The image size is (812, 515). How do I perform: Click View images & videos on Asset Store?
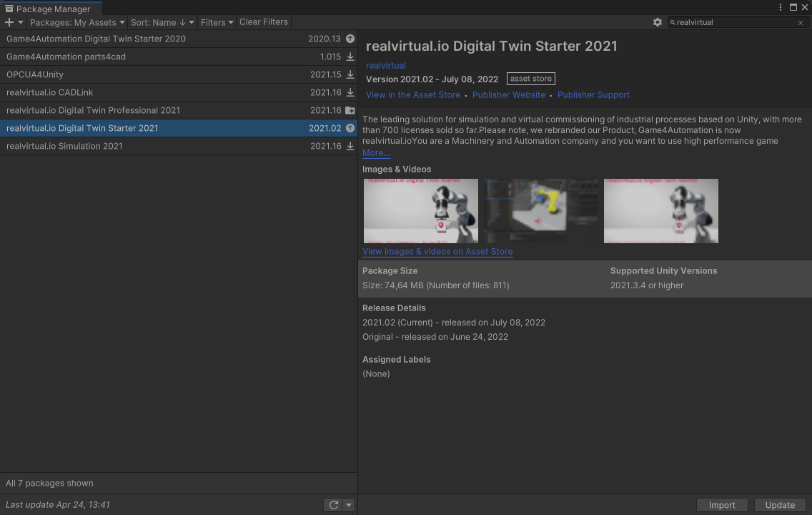tap(437, 251)
